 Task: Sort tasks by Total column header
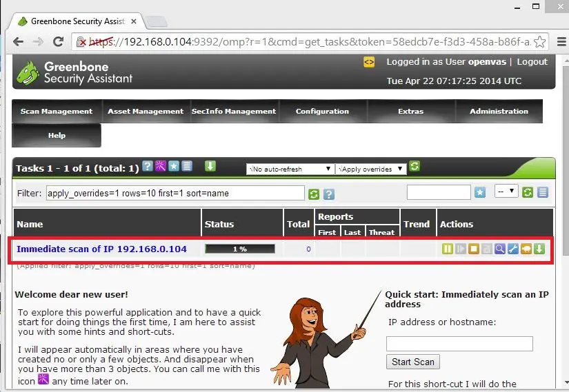pos(298,224)
